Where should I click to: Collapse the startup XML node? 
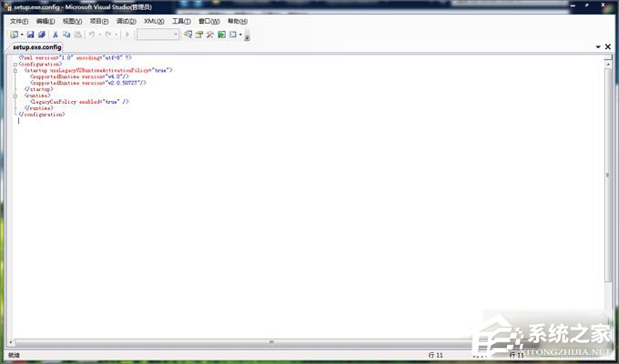tap(15, 70)
